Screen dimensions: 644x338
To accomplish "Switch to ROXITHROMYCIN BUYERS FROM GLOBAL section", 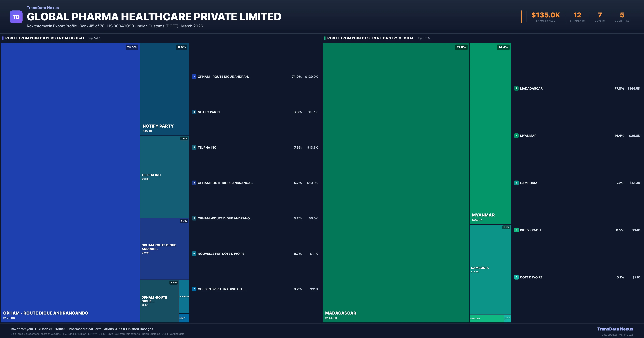I will (x=45, y=38).
